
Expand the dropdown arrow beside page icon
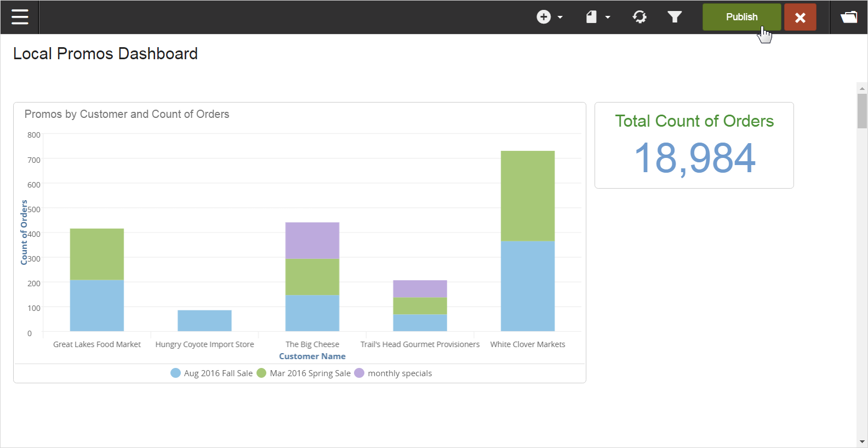(x=608, y=18)
